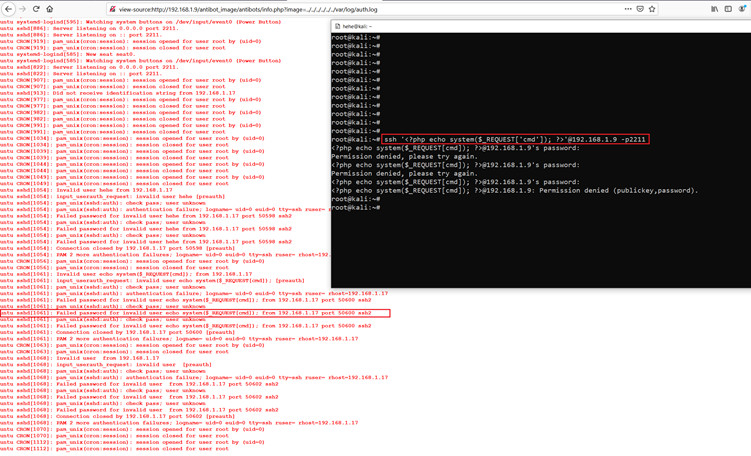751x456 pixels.
Task: Save page to Pocket
Action: pyautogui.click(x=639, y=9)
